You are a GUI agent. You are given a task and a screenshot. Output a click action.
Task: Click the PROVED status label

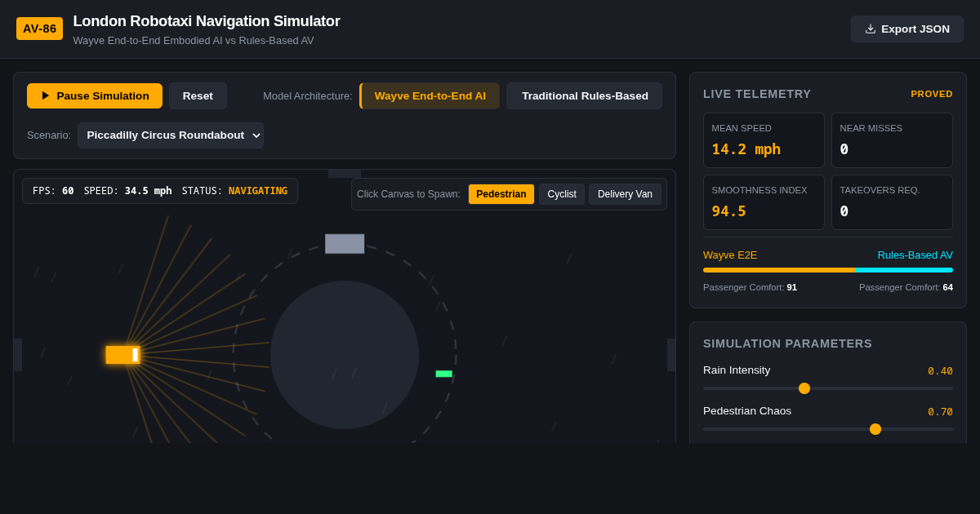pos(932,94)
